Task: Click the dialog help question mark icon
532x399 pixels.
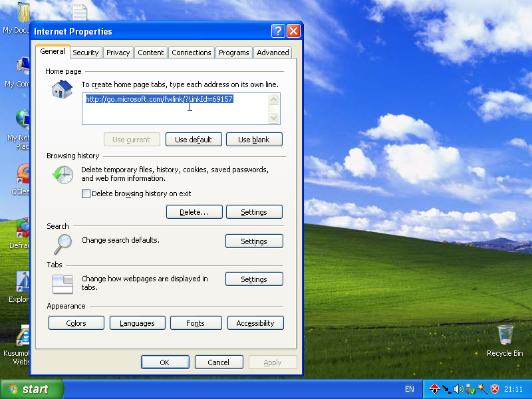Action: 278,31
